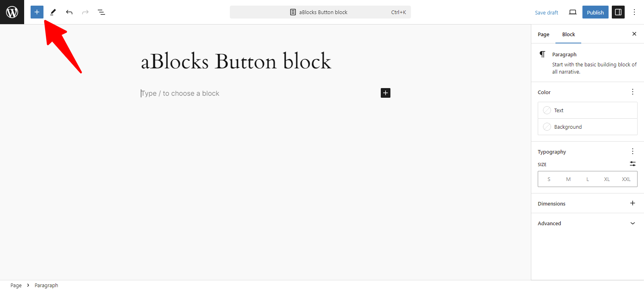This screenshot has width=644, height=290.
Task: Select font size L
Action: click(588, 179)
